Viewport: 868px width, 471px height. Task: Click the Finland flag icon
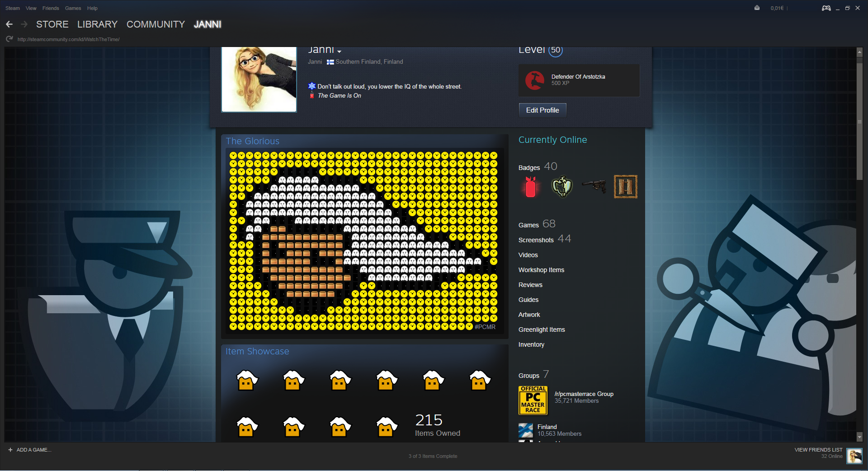tap(330, 62)
